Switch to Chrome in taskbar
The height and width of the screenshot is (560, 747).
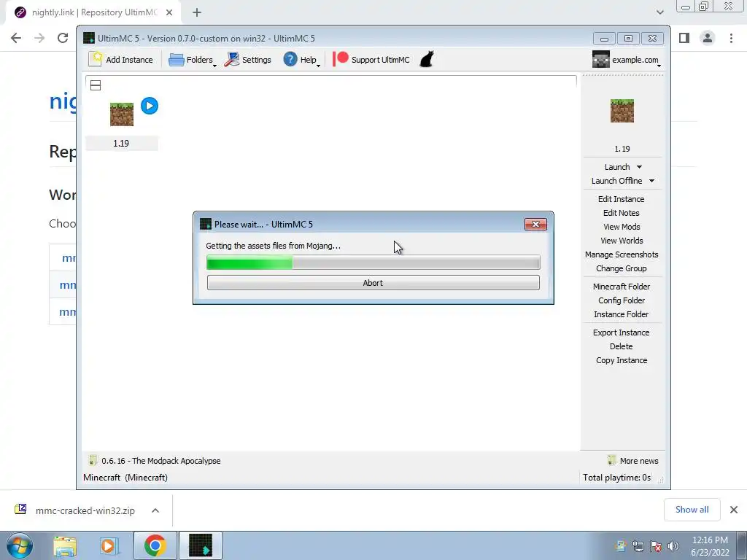click(155, 545)
